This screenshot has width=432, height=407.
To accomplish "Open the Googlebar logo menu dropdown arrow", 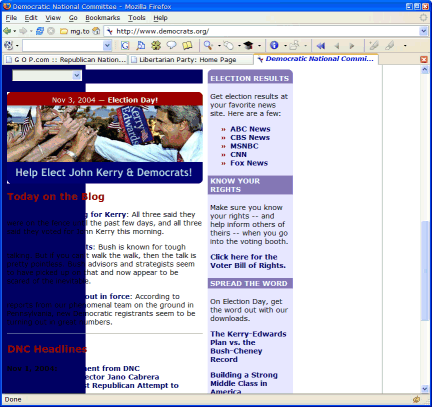I will (x=17, y=46).
